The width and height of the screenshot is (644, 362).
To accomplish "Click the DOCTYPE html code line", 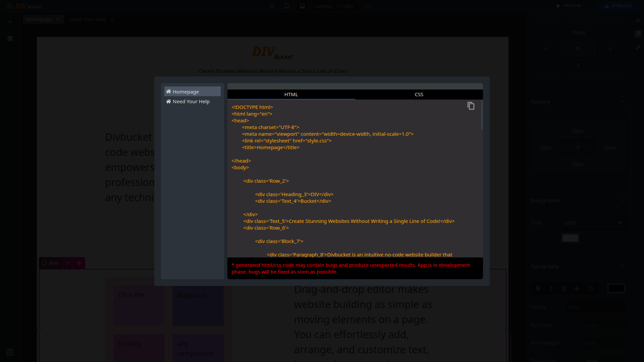I will tap(252, 107).
